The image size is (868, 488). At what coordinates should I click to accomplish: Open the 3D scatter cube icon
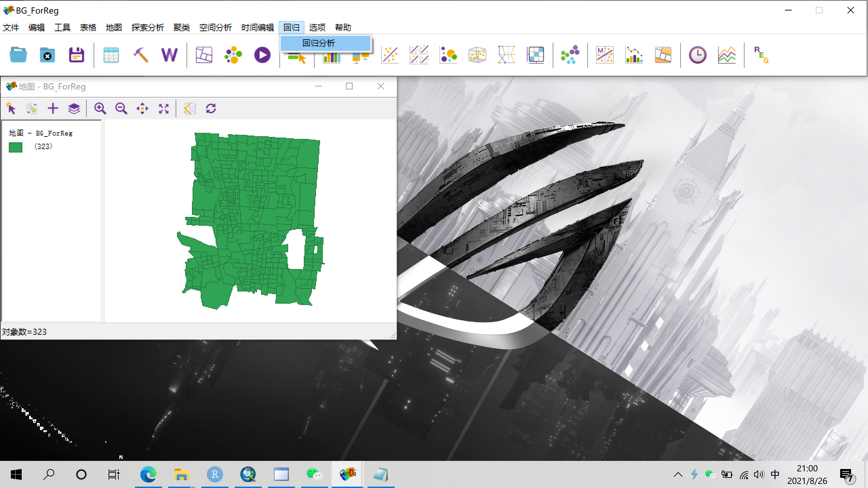[477, 55]
